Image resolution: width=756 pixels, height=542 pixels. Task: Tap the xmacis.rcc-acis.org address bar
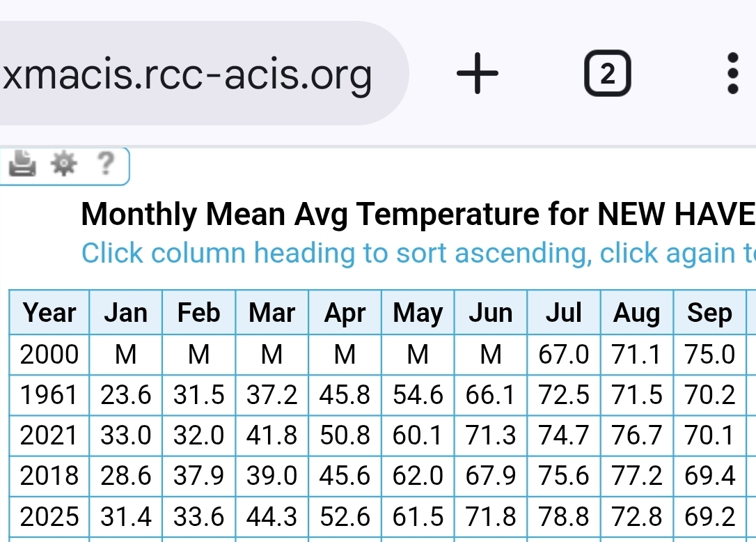(x=188, y=75)
